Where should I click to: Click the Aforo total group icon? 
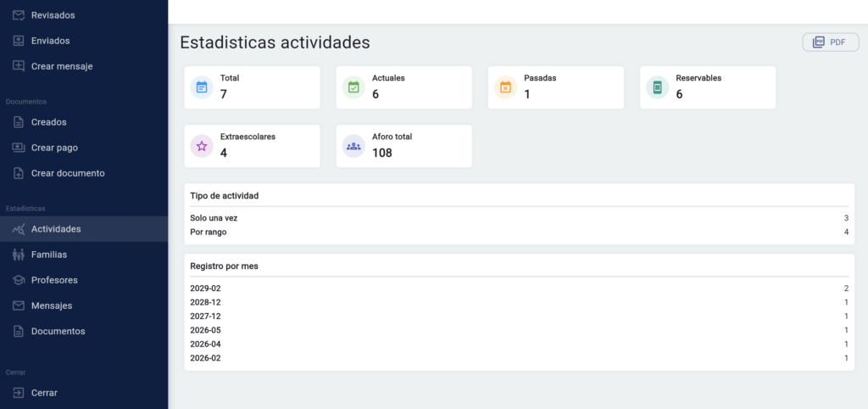pos(353,146)
